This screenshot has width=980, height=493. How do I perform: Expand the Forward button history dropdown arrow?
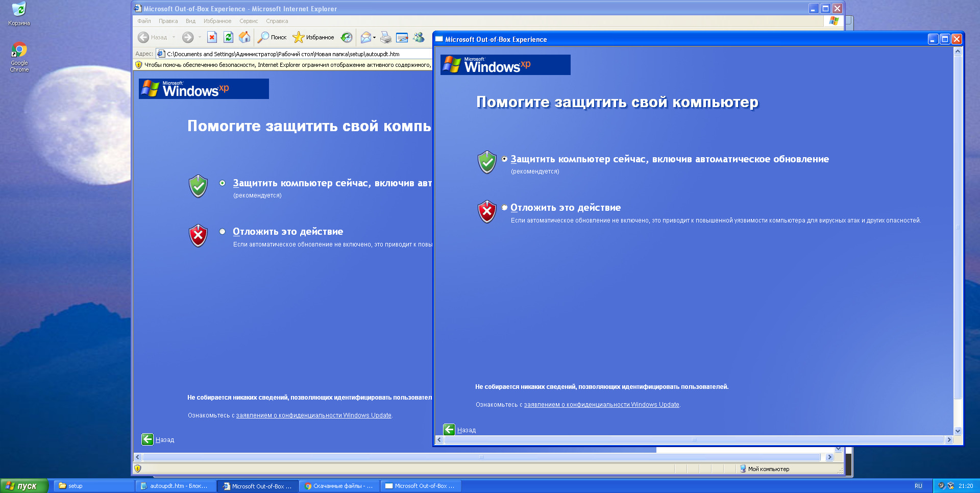point(200,37)
